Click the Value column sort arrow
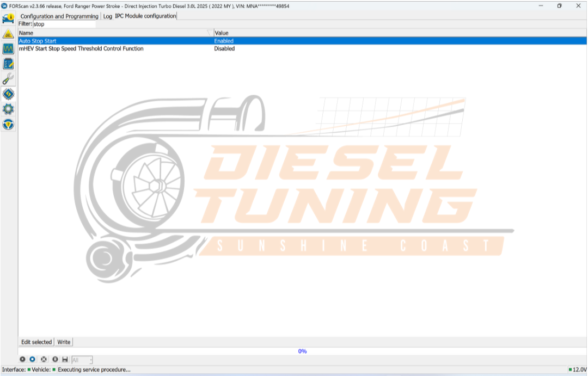Viewport: 588px width, 376px height. (x=210, y=33)
